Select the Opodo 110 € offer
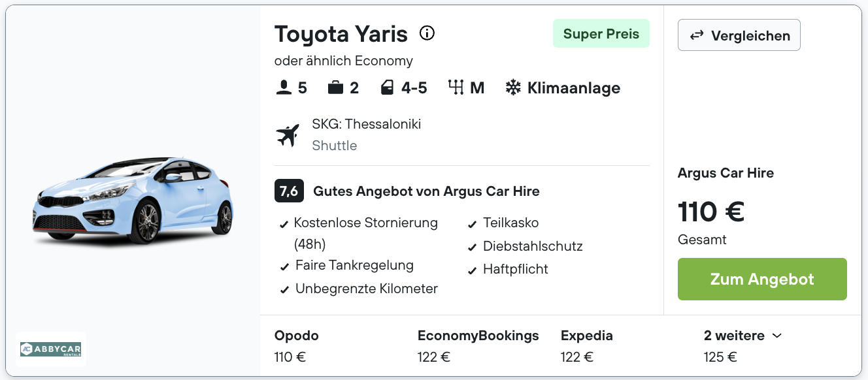 pyautogui.click(x=297, y=346)
